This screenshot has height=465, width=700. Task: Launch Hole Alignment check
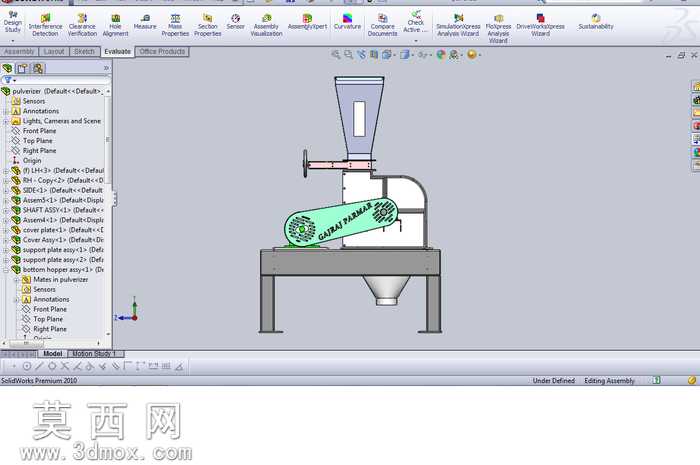coord(115,25)
